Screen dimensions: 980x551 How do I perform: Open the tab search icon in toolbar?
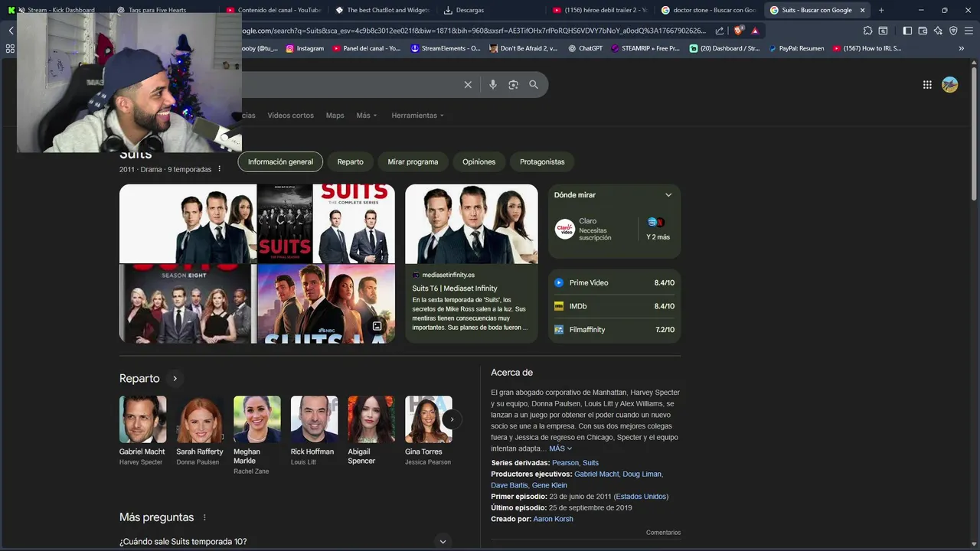coord(883,31)
